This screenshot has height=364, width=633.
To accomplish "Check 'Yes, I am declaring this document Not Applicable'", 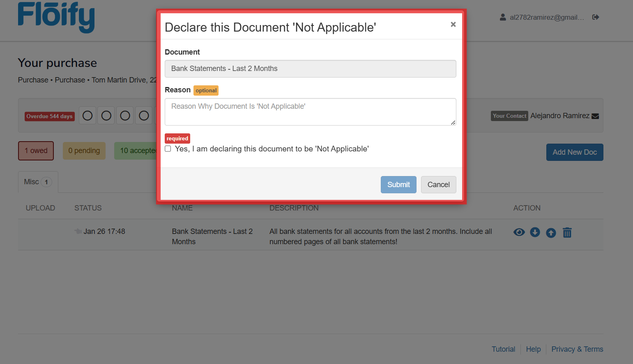I will [168, 149].
